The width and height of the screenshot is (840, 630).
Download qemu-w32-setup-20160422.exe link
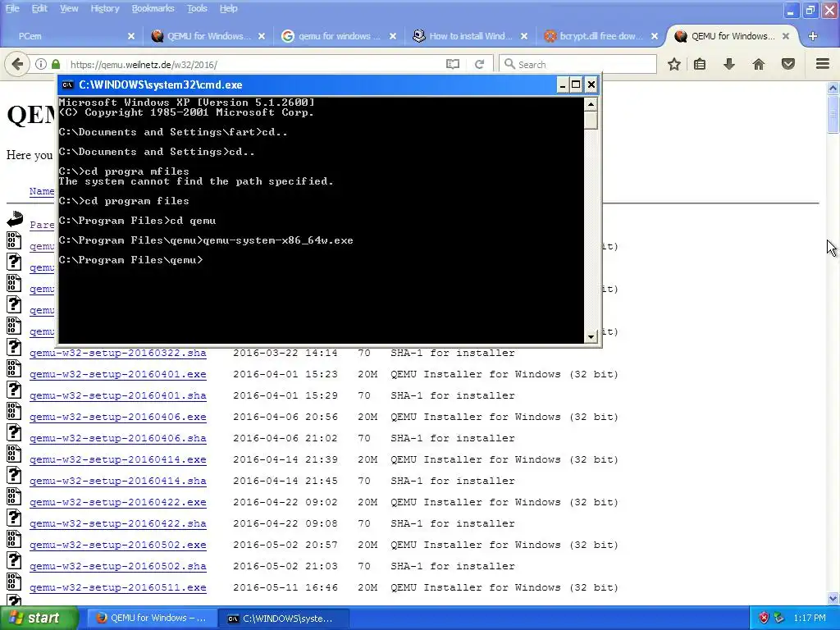(x=118, y=503)
